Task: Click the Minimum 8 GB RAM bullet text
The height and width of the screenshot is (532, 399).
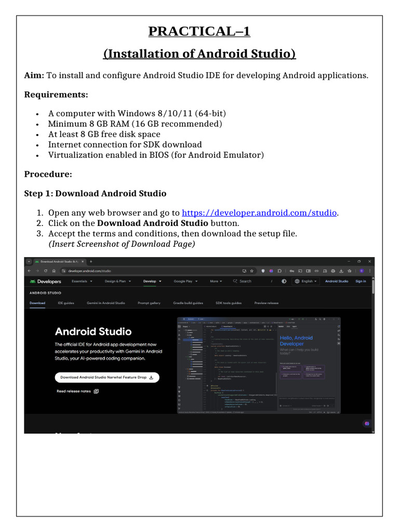Action: click(x=135, y=124)
